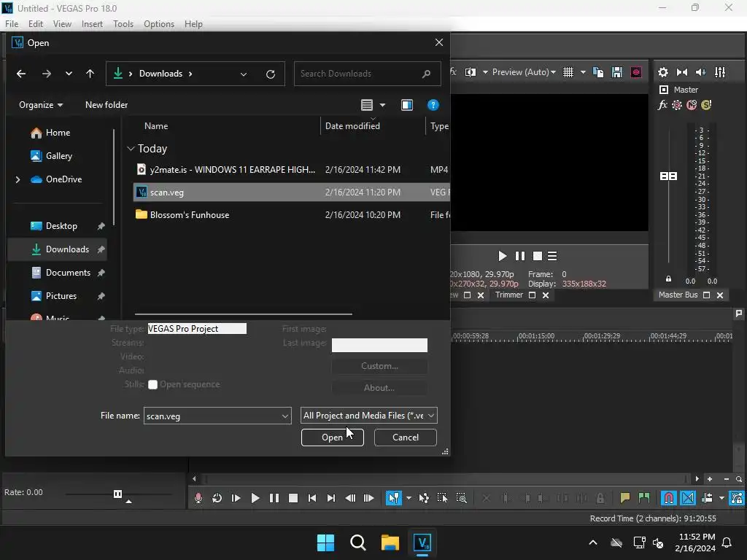Click Play in video preview window
The image size is (747, 560).
pos(502,256)
